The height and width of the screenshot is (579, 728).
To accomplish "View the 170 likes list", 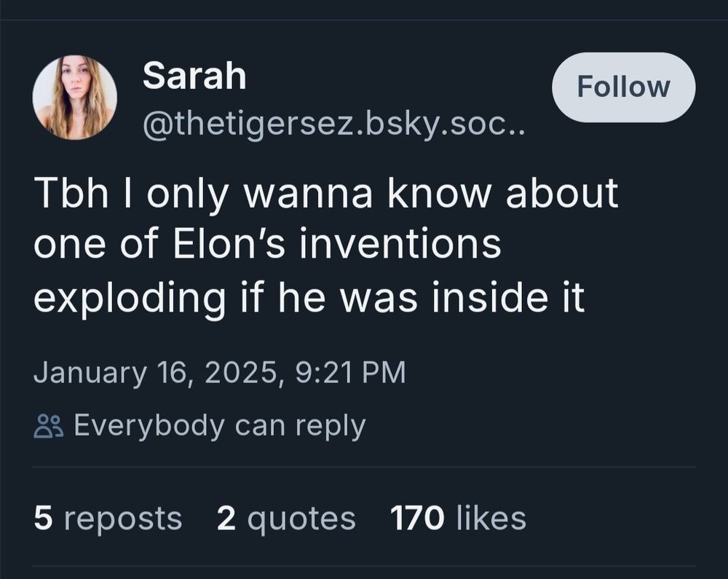I will [x=458, y=518].
